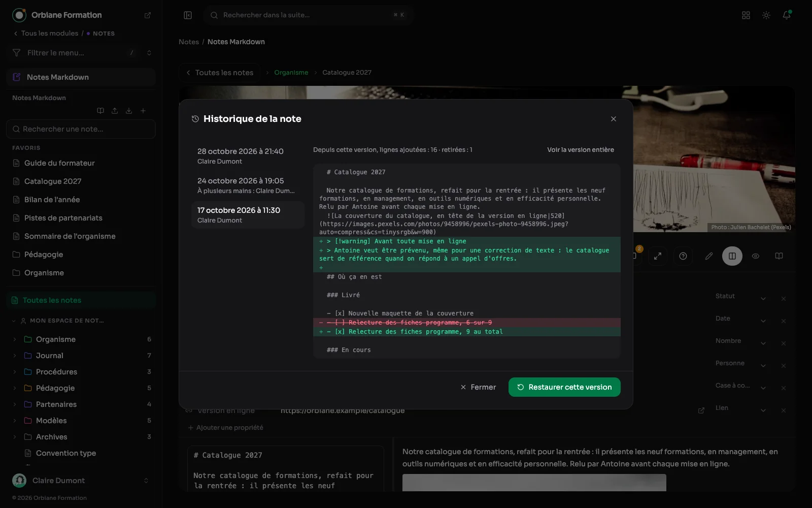812x508 pixels.
Task: Click the import download icon in notes sidebar
Action: [129, 111]
